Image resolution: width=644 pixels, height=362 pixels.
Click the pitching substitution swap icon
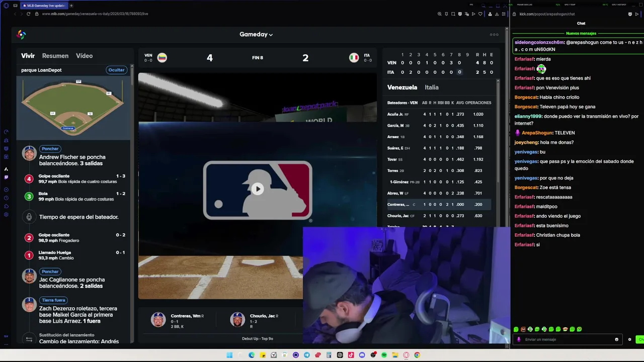tap(29, 339)
